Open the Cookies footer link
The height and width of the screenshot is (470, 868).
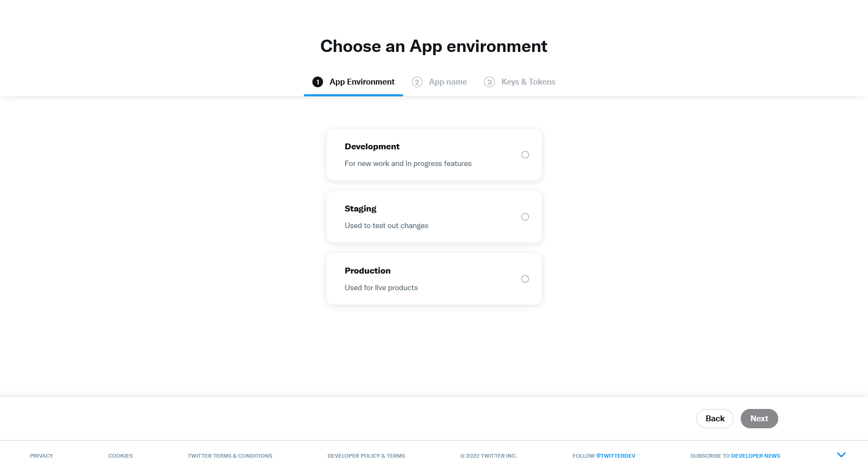pyautogui.click(x=120, y=456)
